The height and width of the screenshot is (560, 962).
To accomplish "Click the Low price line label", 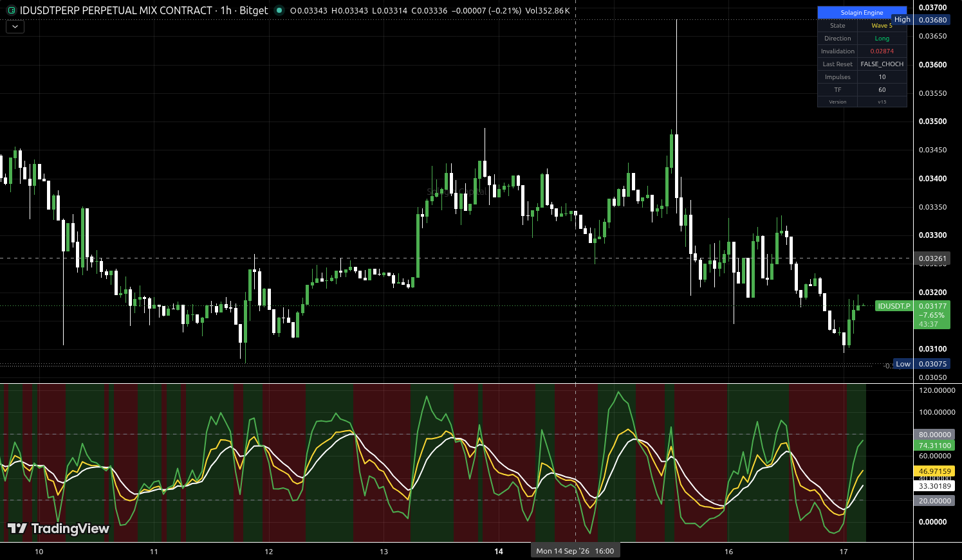I will tap(903, 364).
